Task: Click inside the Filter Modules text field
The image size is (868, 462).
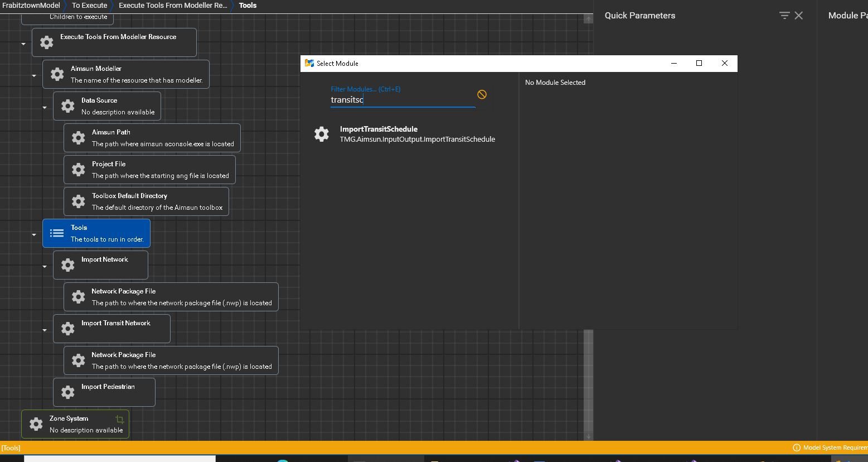Action: tap(403, 100)
